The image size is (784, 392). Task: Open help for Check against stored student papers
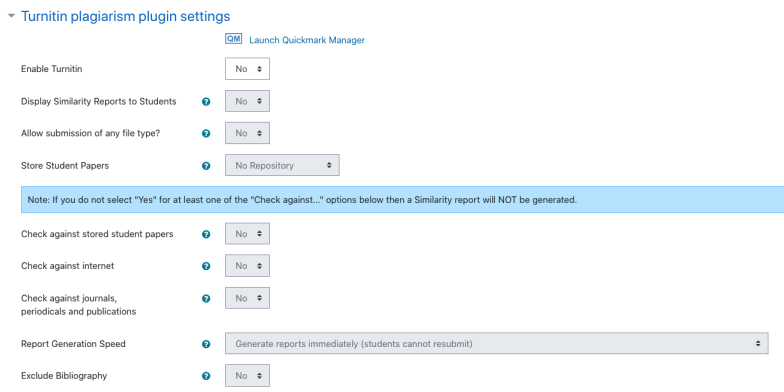click(206, 234)
